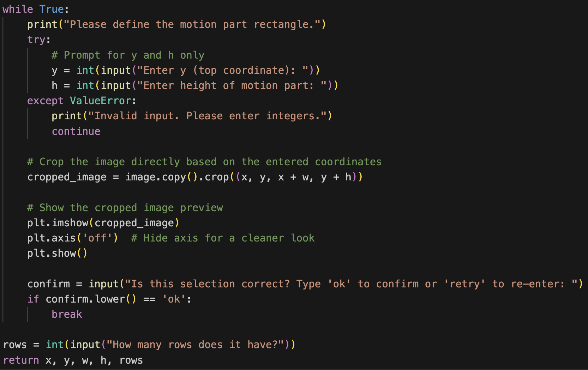Place cursor on the 'try' keyword
The image size is (588, 370).
tap(36, 40)
